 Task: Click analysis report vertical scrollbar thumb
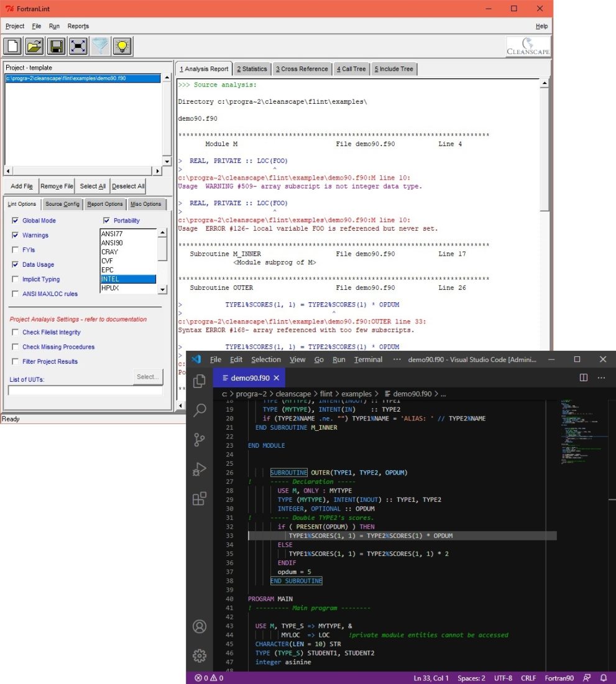[x=544, y=149]
